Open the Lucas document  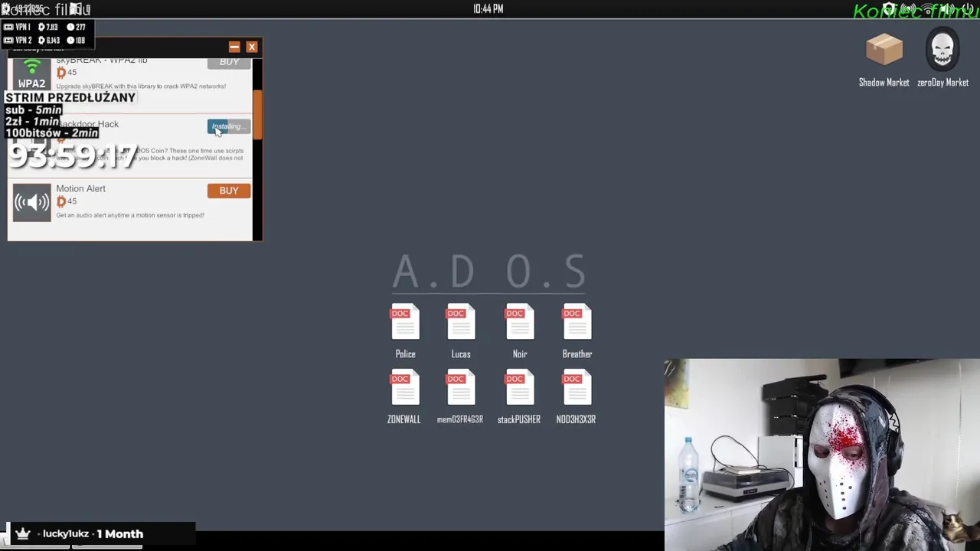point(461,322)
